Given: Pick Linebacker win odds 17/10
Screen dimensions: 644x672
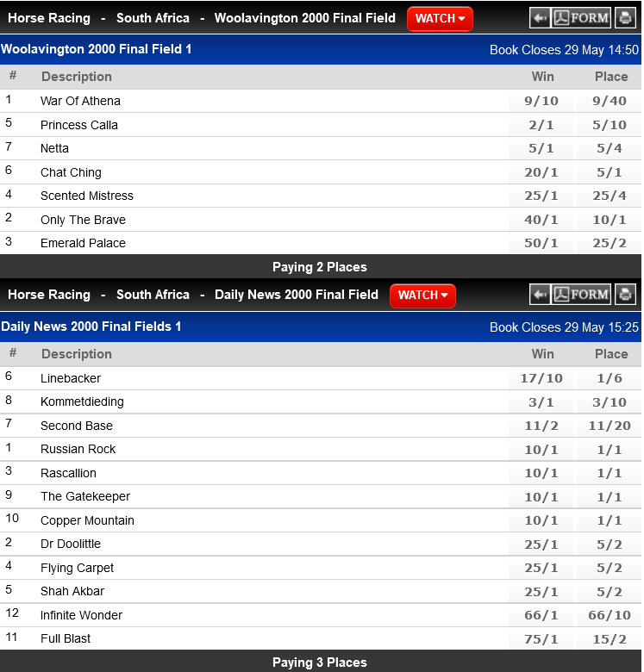Looking at the screenshot, I should (541, 378).
